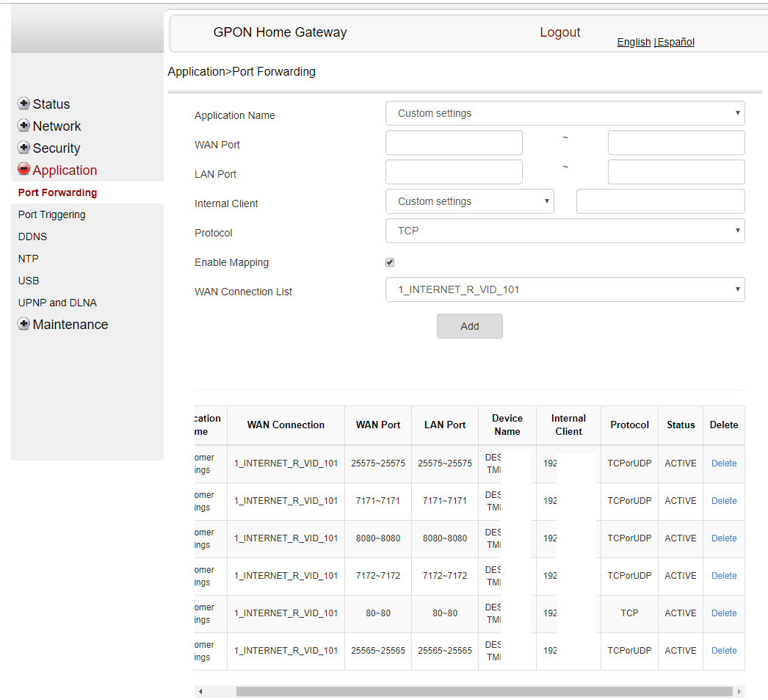Open the DDNS page
Image resolution: width=768 pixels, height=700 pixels.
click(x=32, y=237)
